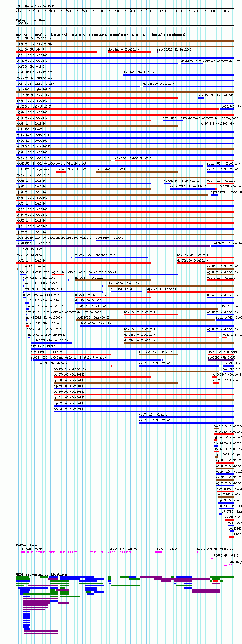Screen dimensions: 242x644
Task: Click variant nsv1003019 (Coe2014)
Action: click(33, 95)
